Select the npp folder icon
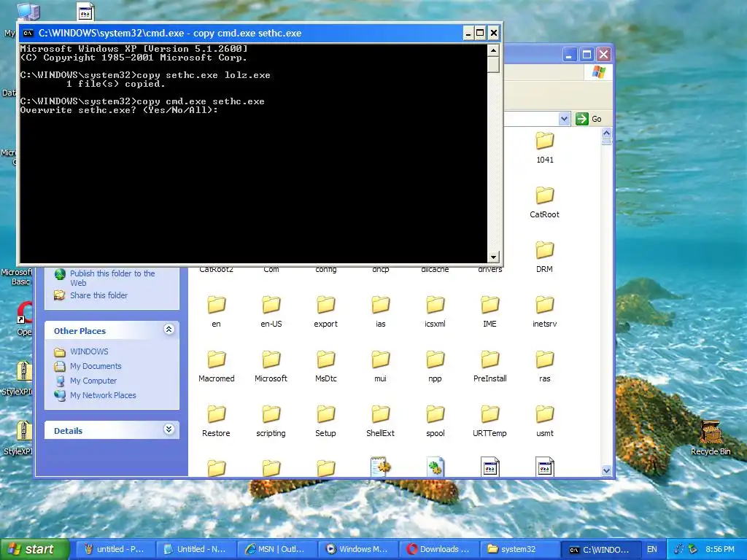The image size is (747, 560). tap(435, 359)
